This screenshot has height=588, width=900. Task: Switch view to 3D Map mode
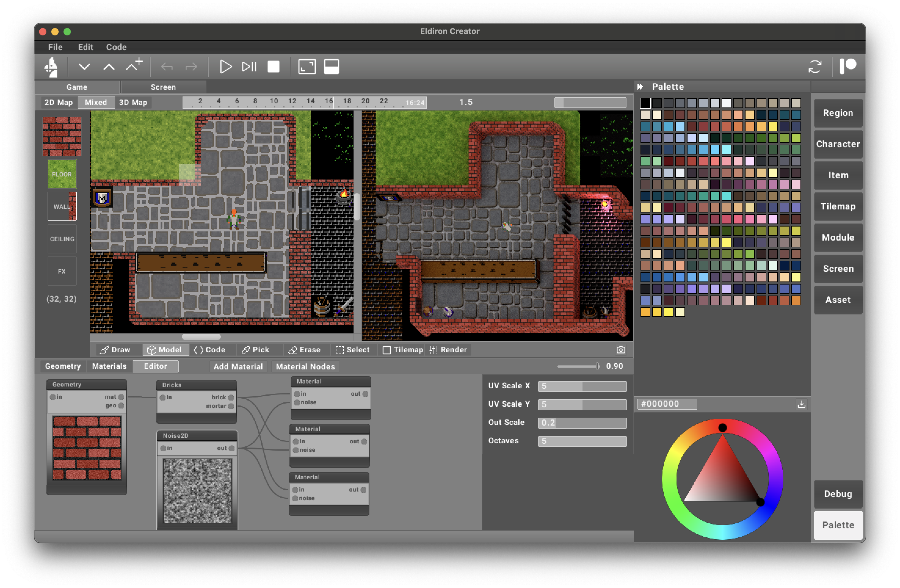pos(133,103)
